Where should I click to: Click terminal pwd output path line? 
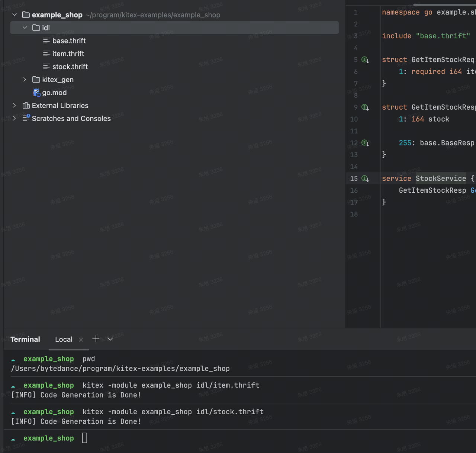point(120,369)
